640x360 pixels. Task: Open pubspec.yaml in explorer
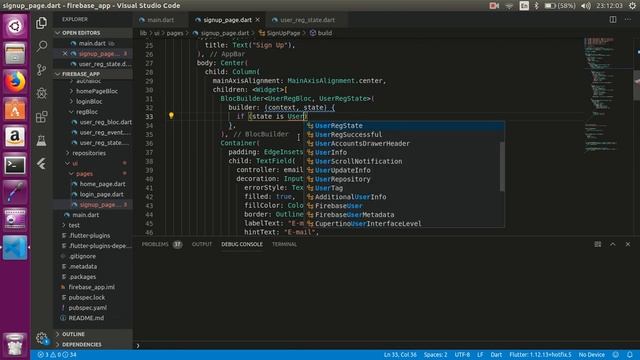[87, 308]
